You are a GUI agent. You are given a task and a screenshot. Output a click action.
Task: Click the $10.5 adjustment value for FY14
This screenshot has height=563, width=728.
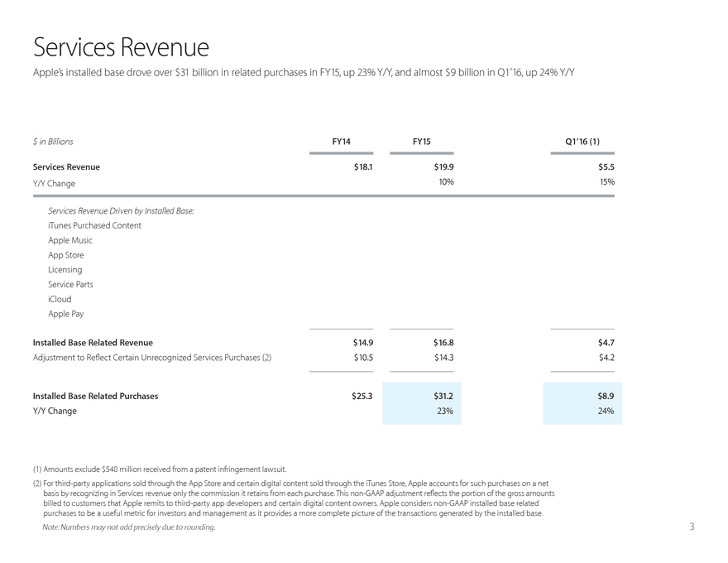click(x=362, y=358)
